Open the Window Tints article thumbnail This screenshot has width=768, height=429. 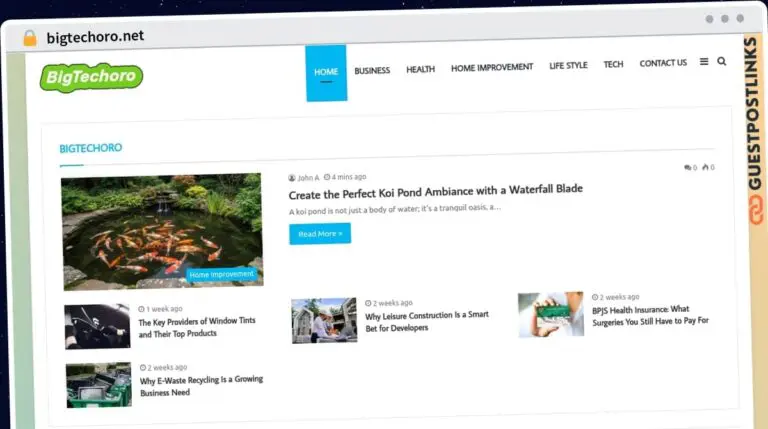(98, 327)
